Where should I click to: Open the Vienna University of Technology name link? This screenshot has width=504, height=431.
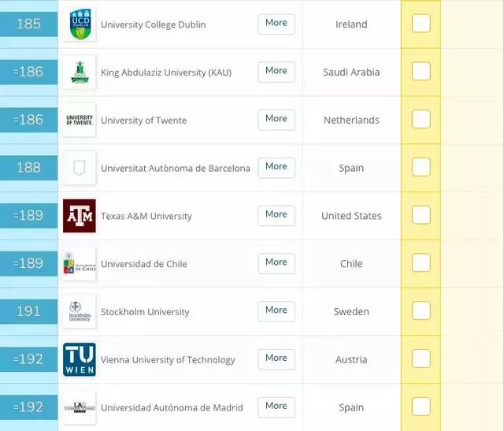[168, 360]
